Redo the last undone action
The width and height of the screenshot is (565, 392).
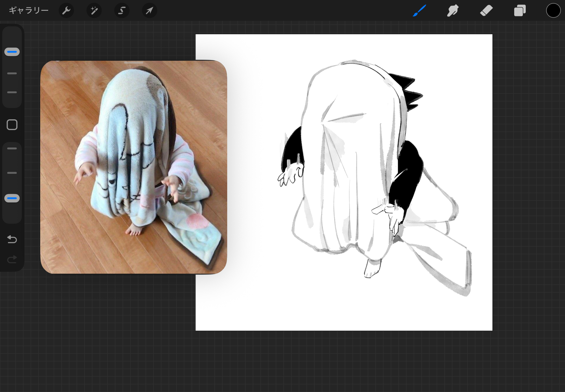click(x=12, y=259)
